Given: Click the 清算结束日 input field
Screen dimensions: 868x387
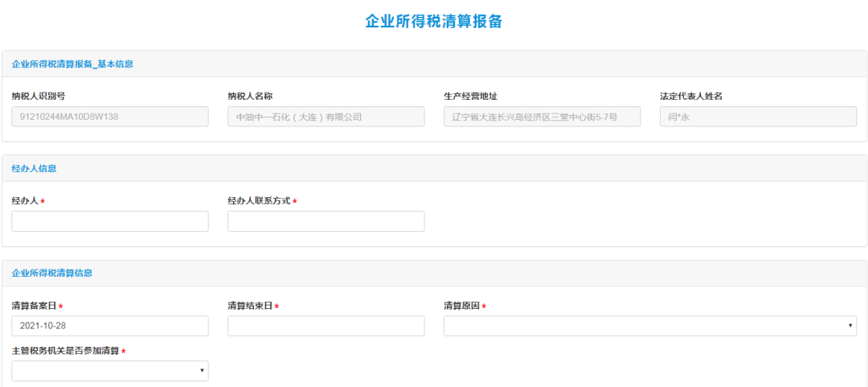Looking at the screenshot, I should (326, 326).
